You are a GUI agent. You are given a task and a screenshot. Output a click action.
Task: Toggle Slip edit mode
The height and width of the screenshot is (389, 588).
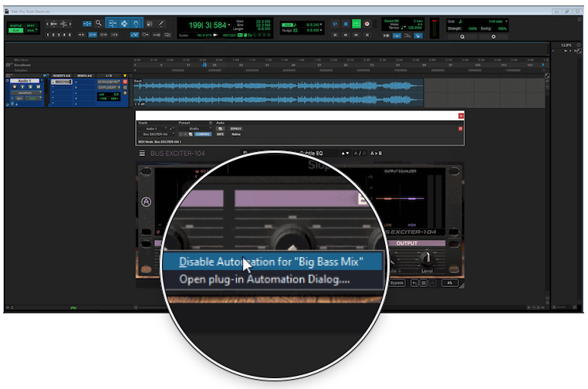tap(15, 30)
